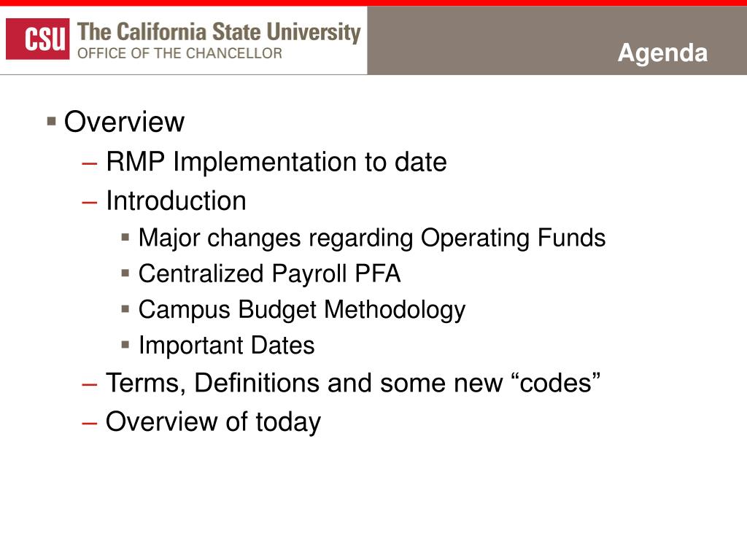Viewport: 747px width, 560px height.
Task: Select Campus Budget Methodology text
Action: pos(301,310)
